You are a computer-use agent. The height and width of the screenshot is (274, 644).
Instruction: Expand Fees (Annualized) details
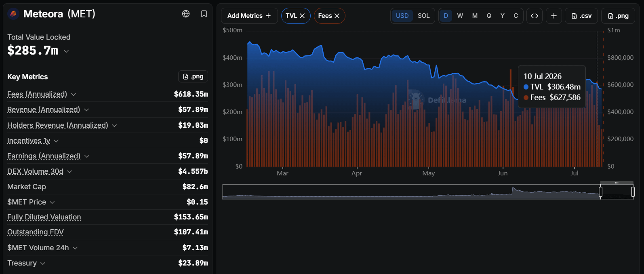point(74,94)
